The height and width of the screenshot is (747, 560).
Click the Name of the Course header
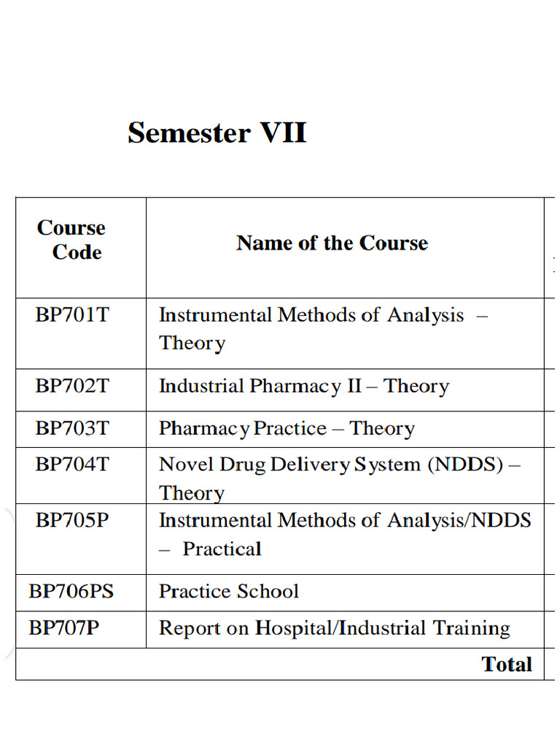click(x=332, y=243)
